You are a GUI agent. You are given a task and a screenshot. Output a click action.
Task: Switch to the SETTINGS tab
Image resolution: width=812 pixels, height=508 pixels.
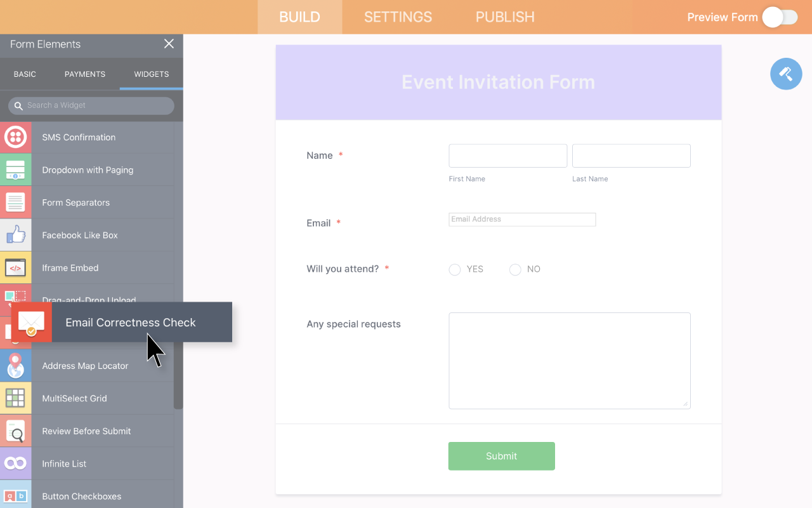pyautogui.click(x=398, y=17)
